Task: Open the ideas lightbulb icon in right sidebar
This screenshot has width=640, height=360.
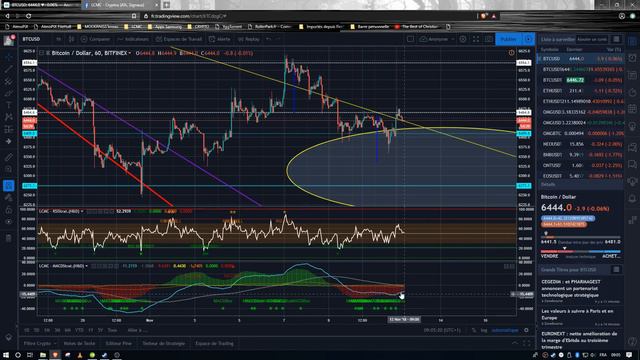Action: click(632, 127)
